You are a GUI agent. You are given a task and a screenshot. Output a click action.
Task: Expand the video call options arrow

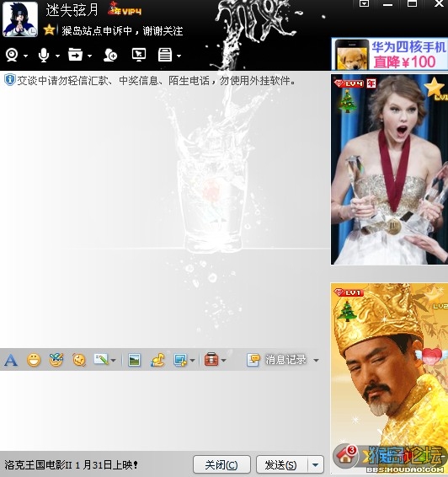(25, 56)
